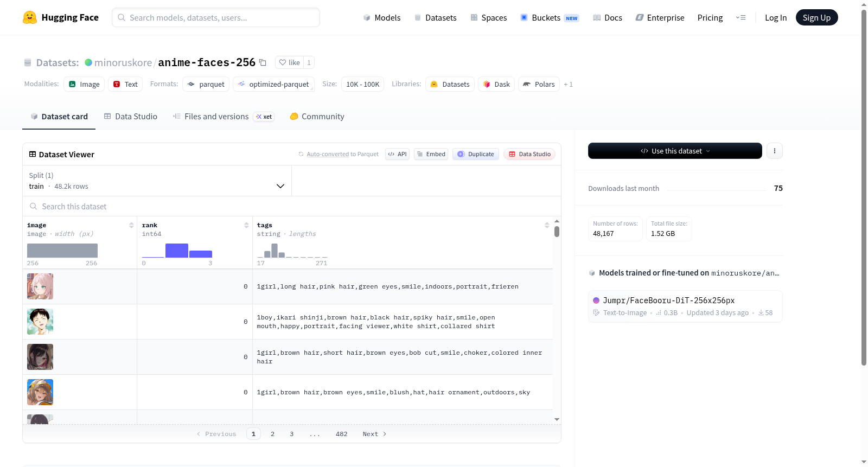Open the API button in viewer
The image size is (868, 467).
[x=398, y=154]
